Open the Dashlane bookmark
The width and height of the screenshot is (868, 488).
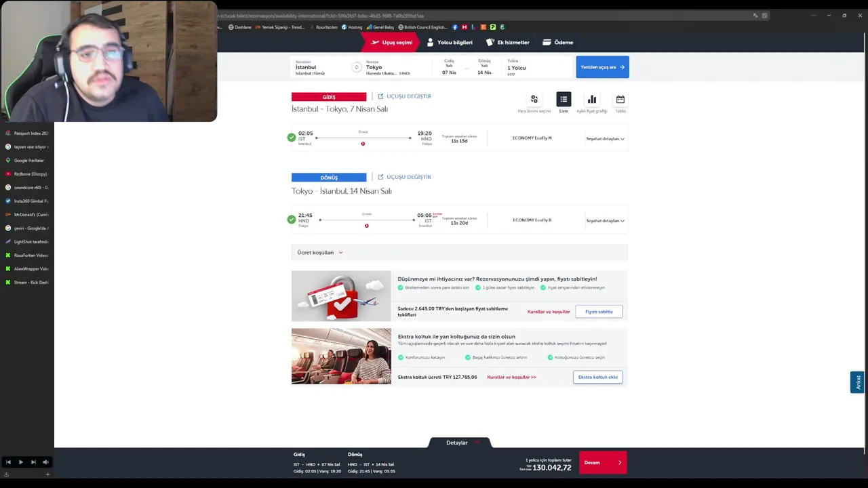[240, 27]
